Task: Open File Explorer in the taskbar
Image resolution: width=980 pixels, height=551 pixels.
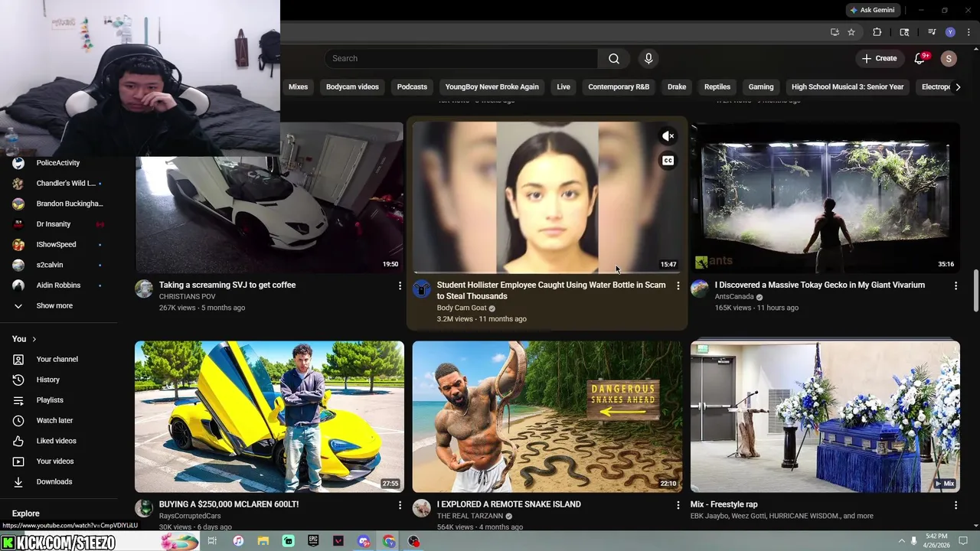Action: (263, 541)
